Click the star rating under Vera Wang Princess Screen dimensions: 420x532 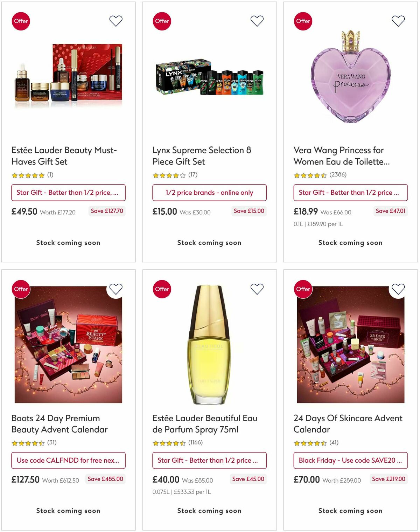309,174
